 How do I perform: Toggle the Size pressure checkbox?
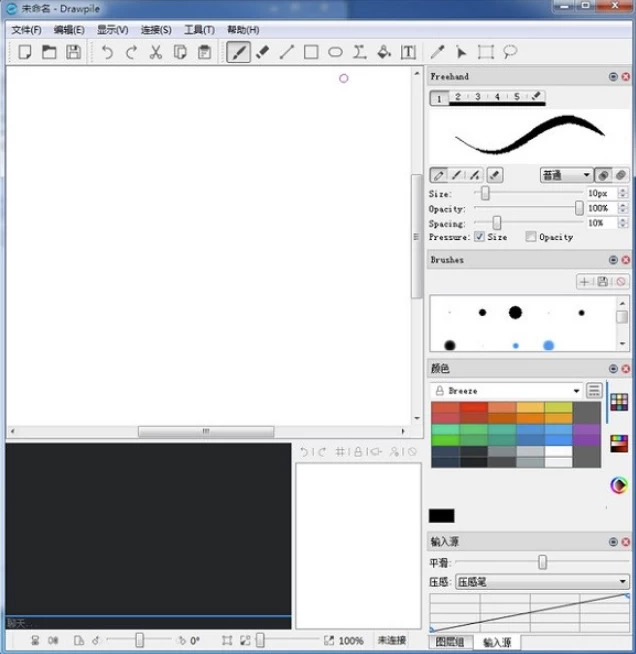[480, 237]
